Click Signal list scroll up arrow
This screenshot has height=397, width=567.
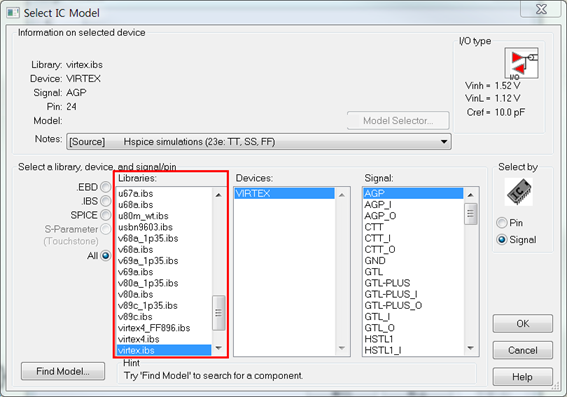[470, 195]
